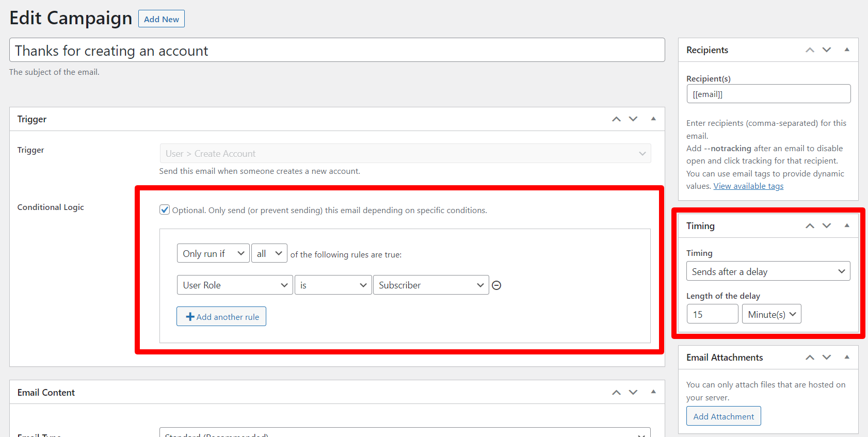Click the Add Attachment button

(x=724, y=416)
